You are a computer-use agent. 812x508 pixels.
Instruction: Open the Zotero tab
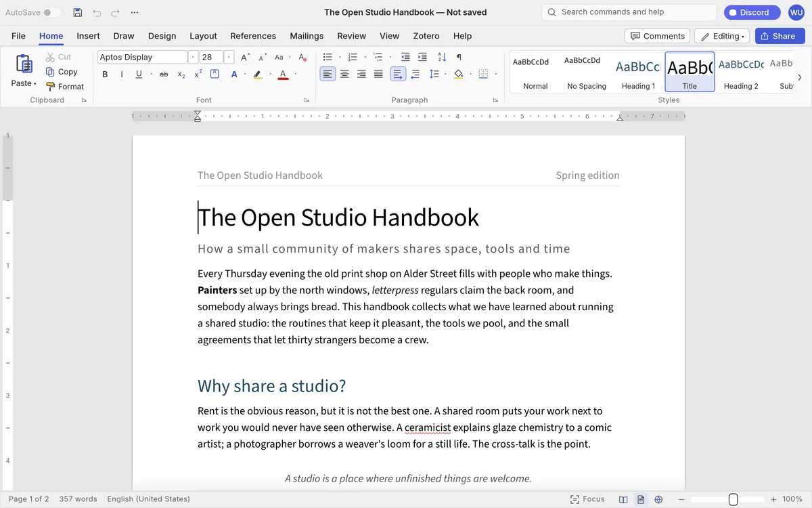coord(426,36)
